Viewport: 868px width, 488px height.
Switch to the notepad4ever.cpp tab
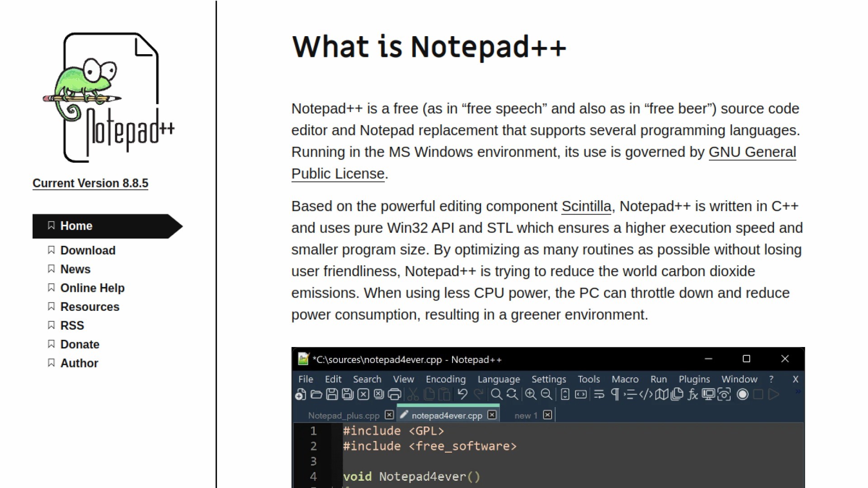coord(447,415)
